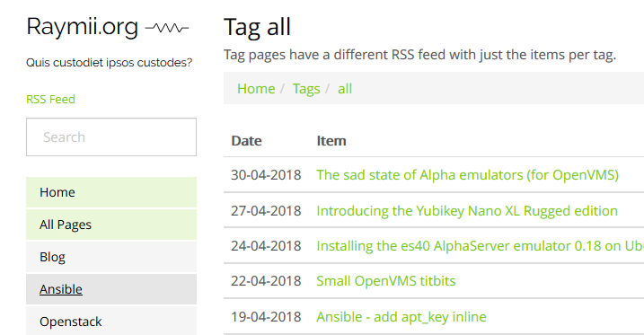The image size is (644, 335).
Task: Click the Home breadcrumb link
Action: point(256,89)
